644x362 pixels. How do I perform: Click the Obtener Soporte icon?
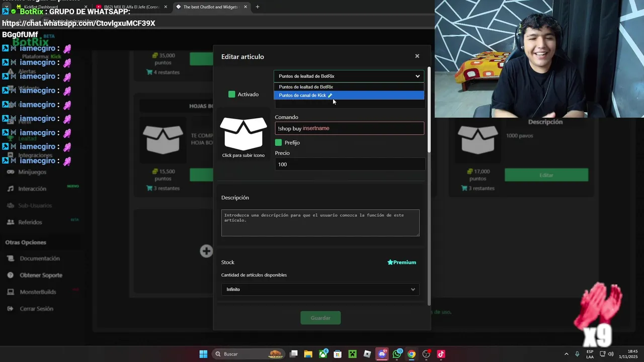[x=10, y=275]
